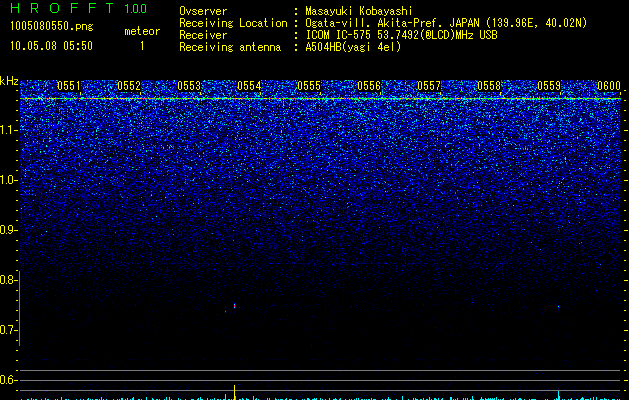This screenshot has height=400, width=629.
Task: Click the 1.0 kHz axis label
Action: (x=9, y=180)
